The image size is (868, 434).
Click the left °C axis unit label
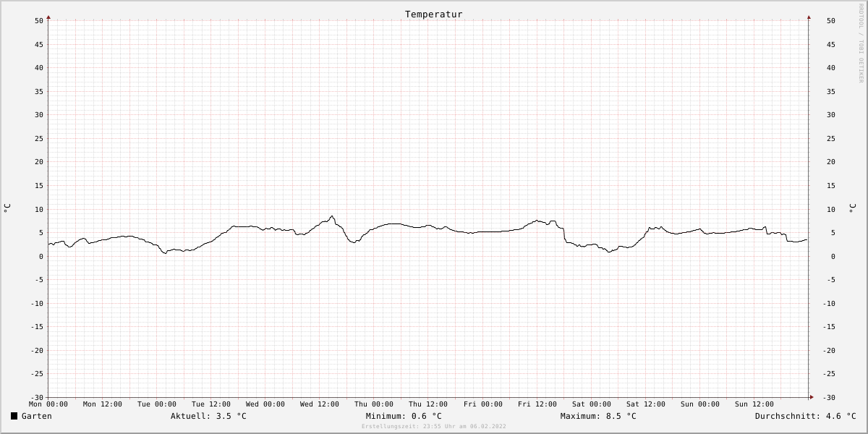(7, 208)
